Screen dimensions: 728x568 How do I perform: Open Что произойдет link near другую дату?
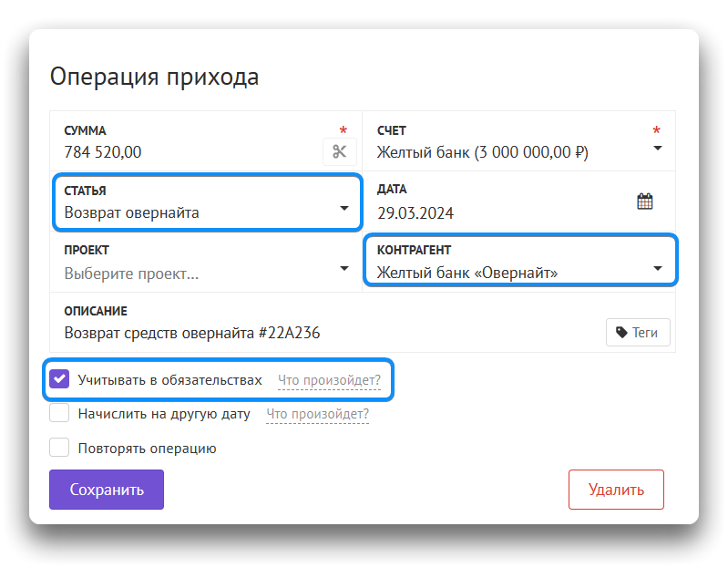[x=317, y=415]
